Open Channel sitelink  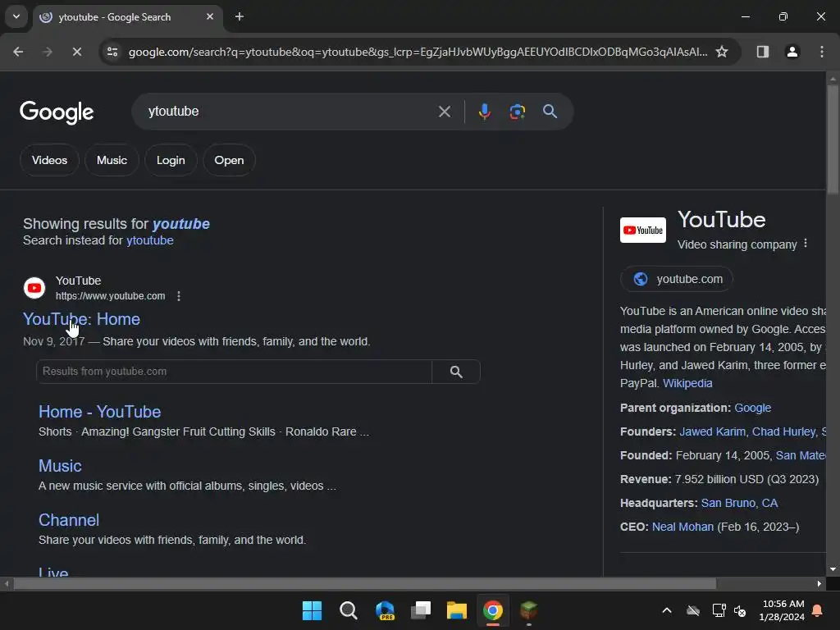point(69,520)
